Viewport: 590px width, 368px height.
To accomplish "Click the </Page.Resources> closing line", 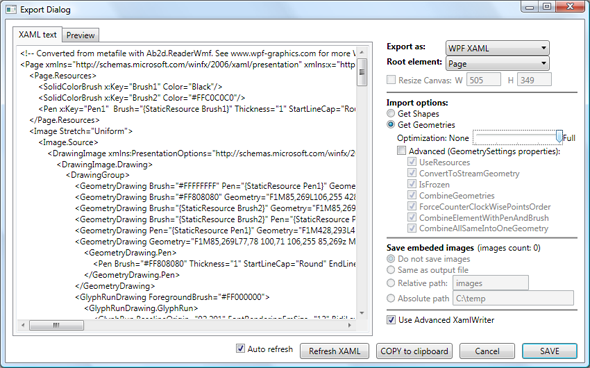I will click(64, 120).
